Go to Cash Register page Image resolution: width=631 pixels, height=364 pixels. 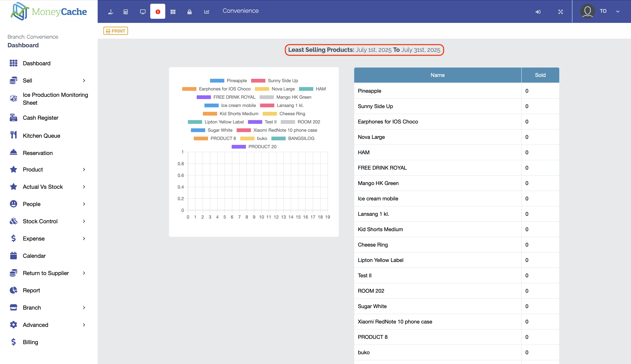(40, 118)
